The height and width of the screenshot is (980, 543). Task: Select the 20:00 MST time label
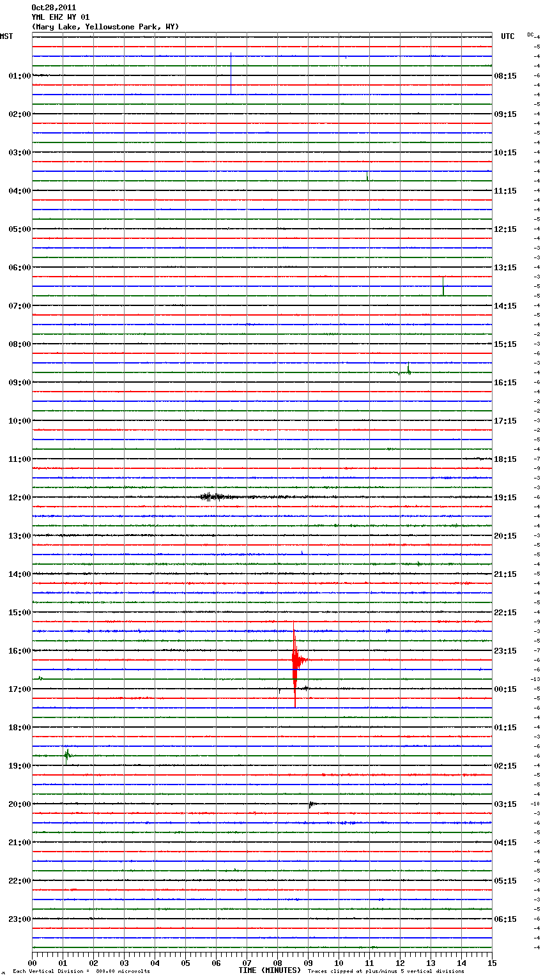20,804
